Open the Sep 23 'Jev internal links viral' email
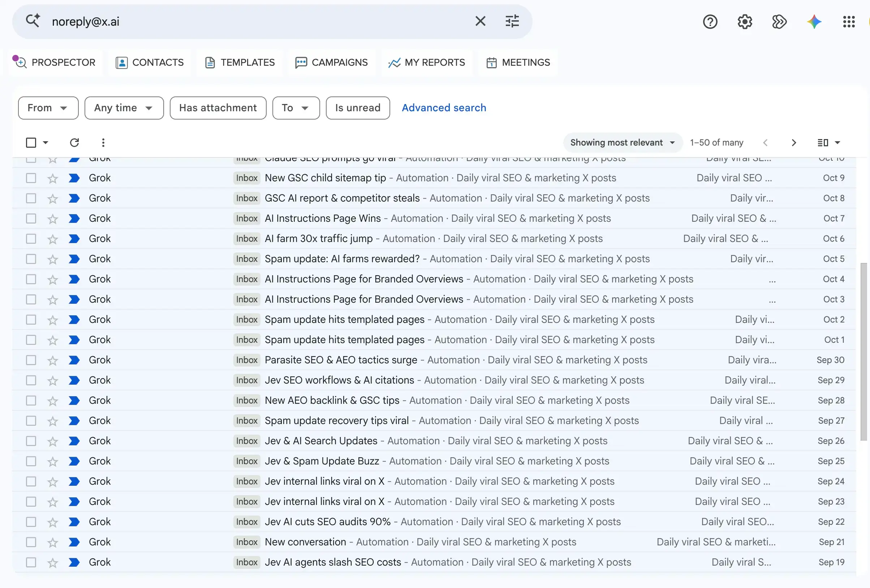Screen dimensions: 870x588 (x=434, y=502)
